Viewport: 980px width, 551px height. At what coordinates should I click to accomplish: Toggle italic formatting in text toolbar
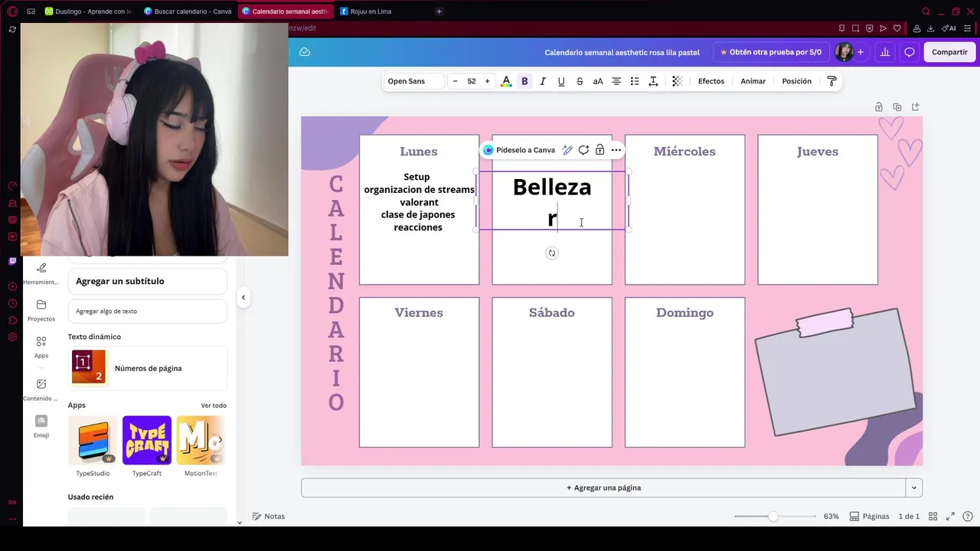(543, 81)
